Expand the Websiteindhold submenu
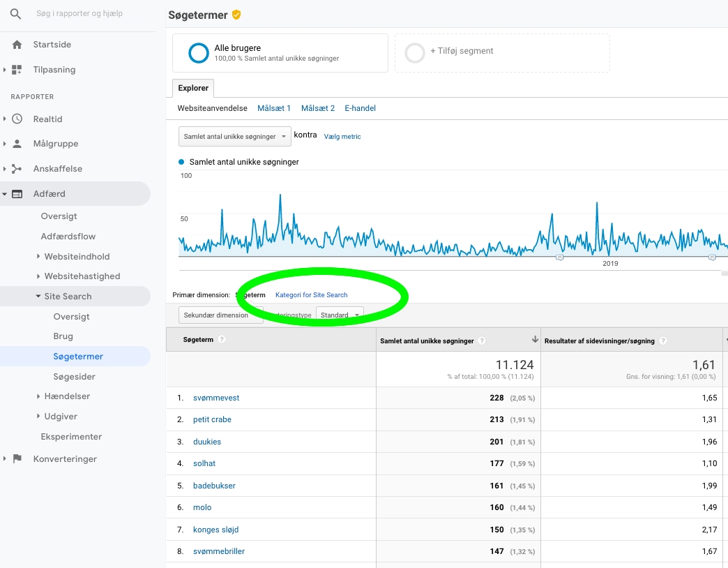The width and height of the screenshot is (728, 568). (x=38, y=256)
